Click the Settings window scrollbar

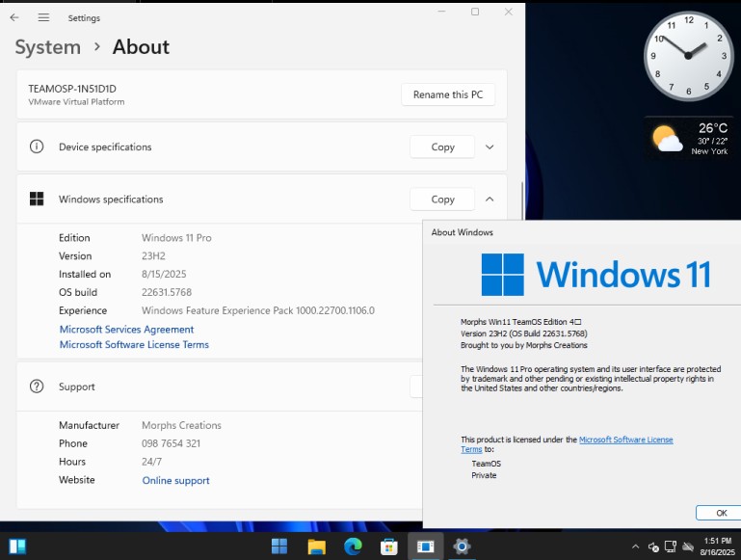tap(522, 200)
